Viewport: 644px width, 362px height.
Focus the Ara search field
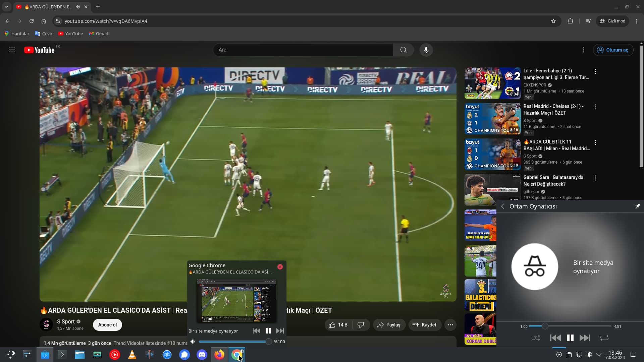coord(303,50)
